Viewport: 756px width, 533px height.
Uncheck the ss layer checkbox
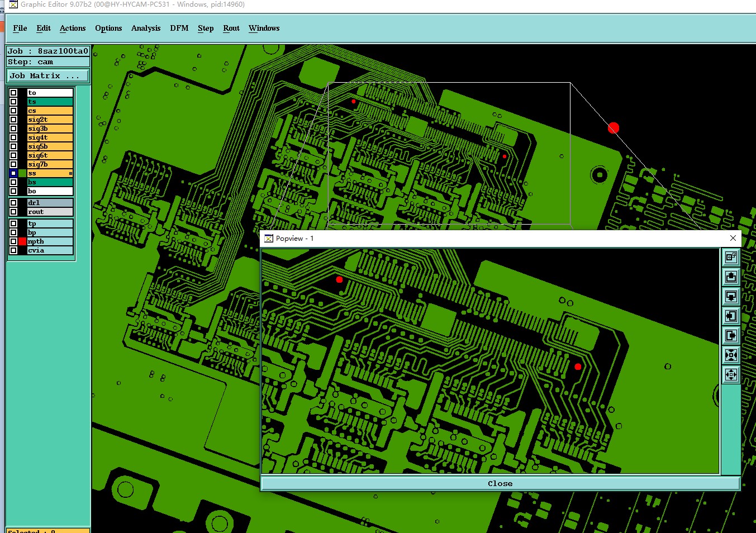13,173
